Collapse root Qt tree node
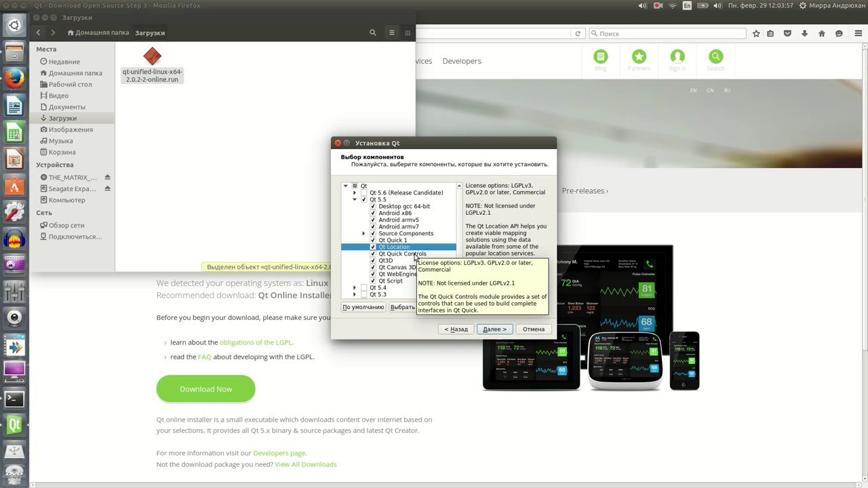 pos(346,186)
